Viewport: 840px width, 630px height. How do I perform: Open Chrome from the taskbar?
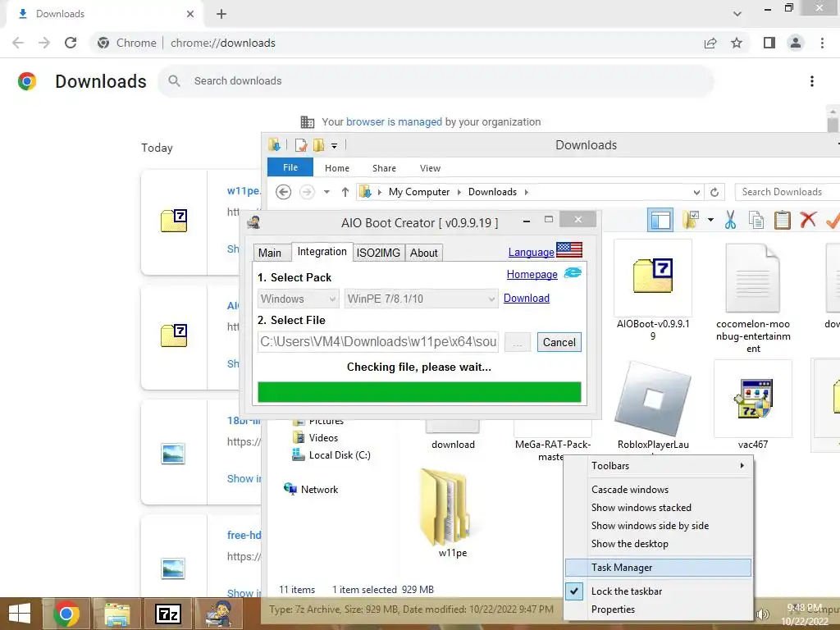[66, 614]
